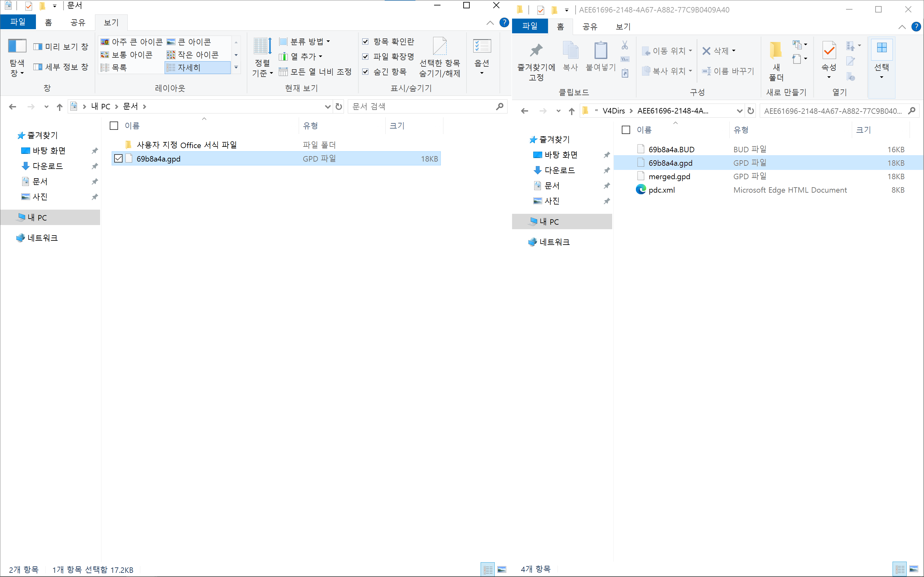Screen dimensions: 924x577
Task: Click the New folder (새 폴더) icon
Action: coord(775,51)
